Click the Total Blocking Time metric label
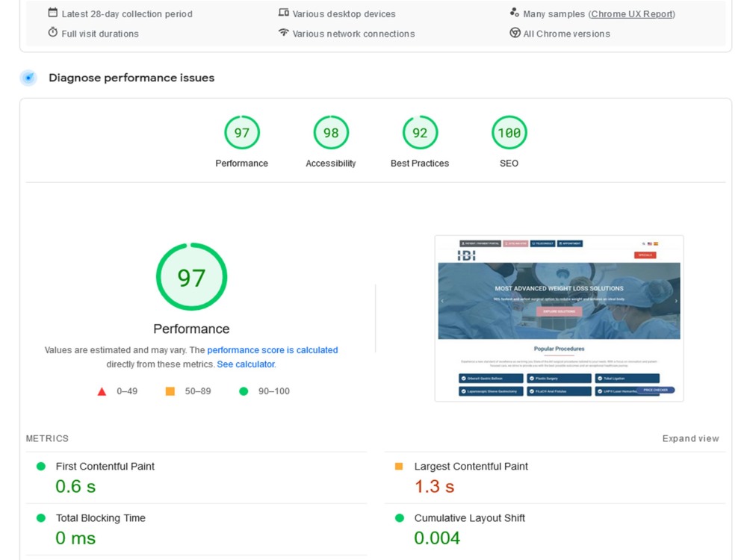The height and width of the screenshot is (560, 747). tap(101, 517)
